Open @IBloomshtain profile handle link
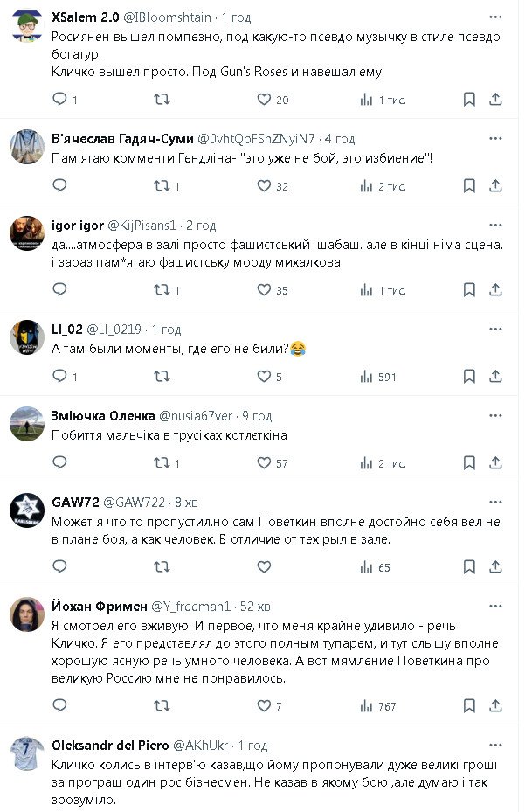Image resolution: width=525 pixels, height=812 pixels. pos(169,17)
